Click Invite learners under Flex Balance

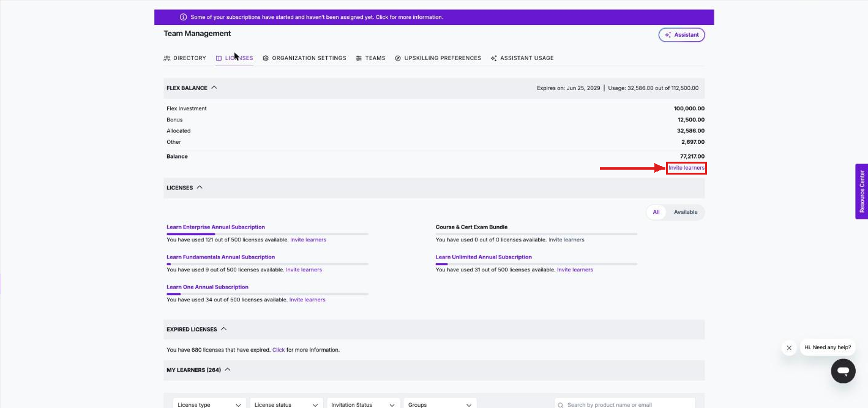(x=686, y=168)
